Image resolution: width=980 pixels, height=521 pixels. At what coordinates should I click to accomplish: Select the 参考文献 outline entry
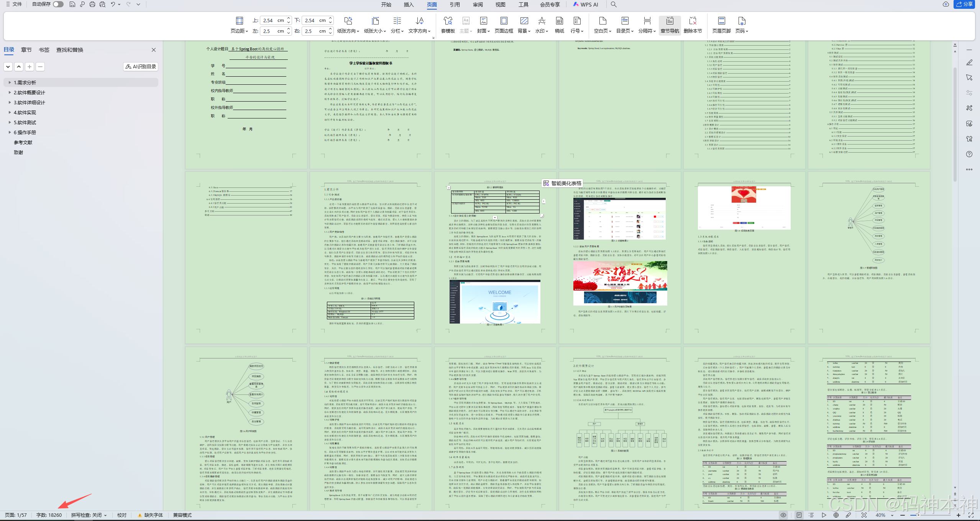coord(23,142)
